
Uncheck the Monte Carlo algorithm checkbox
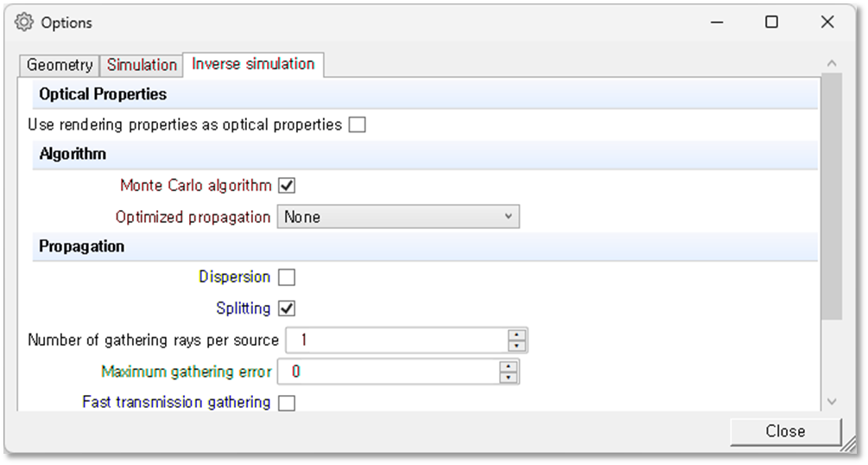point(288,186)
